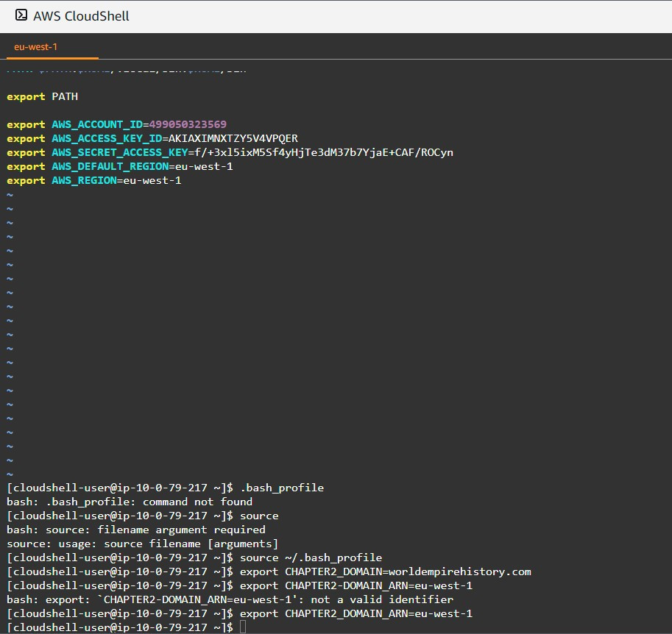The width and height of the screenshot is (672, 634).
Task: Click the terminal cursor at the last prompt
Action: pyautogui.click(x=243, y=627)
